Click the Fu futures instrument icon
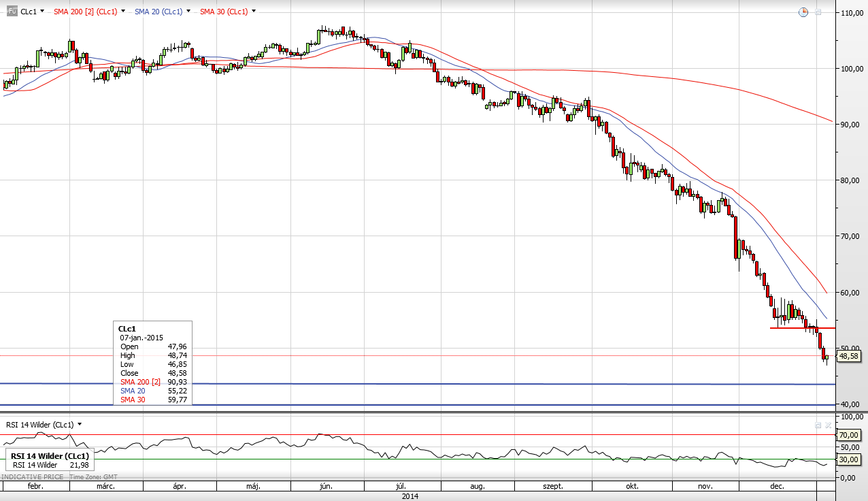Viewport: 868px width, 501px height. (x=12, y=12)
